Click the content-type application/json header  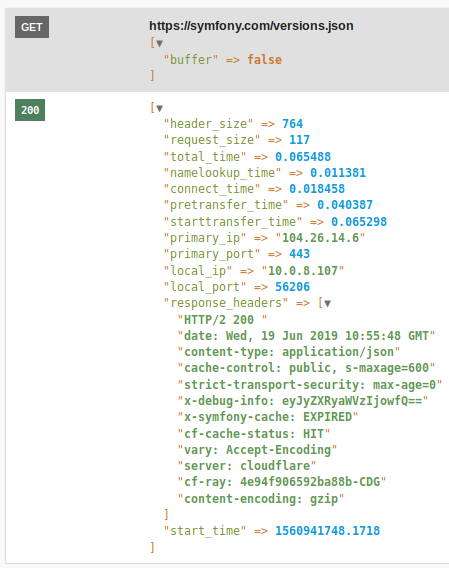click(x=289, y=352)
